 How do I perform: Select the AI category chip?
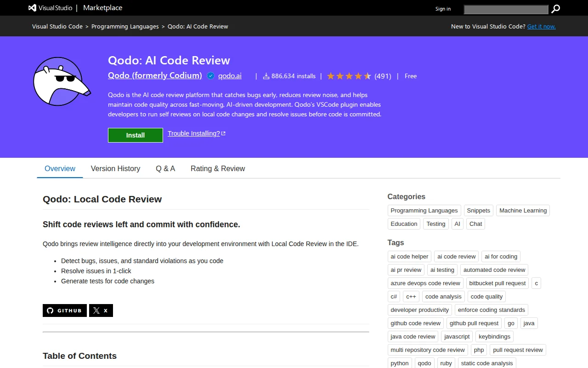point(457,224)
